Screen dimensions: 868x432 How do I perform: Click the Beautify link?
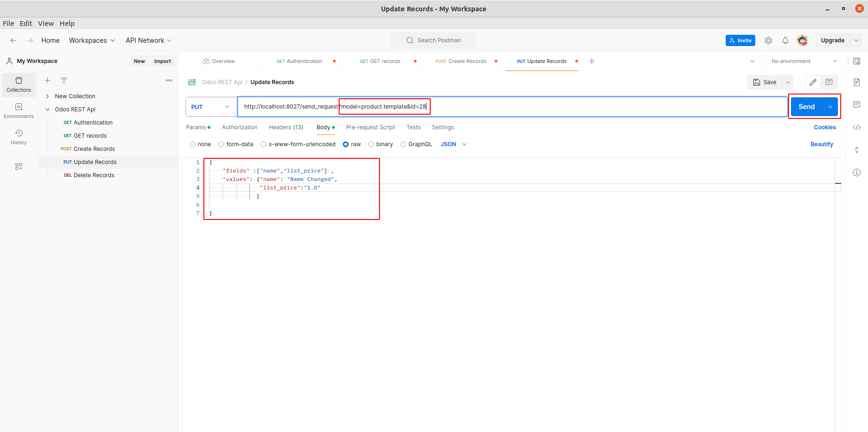(821, 144)
